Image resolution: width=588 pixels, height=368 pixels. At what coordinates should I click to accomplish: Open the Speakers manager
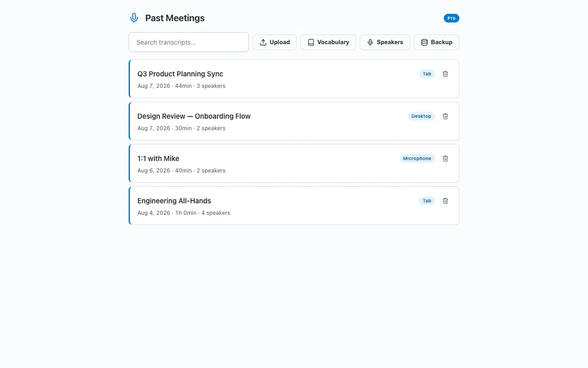[x=385, y=42]
